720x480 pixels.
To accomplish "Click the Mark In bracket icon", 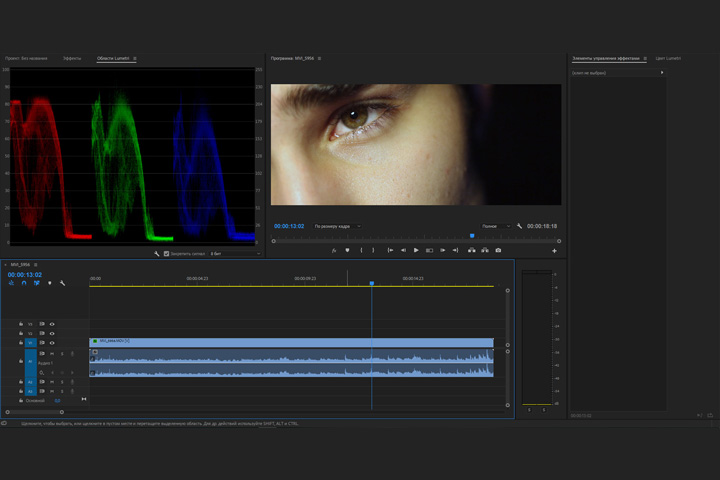I will point(361,250).
